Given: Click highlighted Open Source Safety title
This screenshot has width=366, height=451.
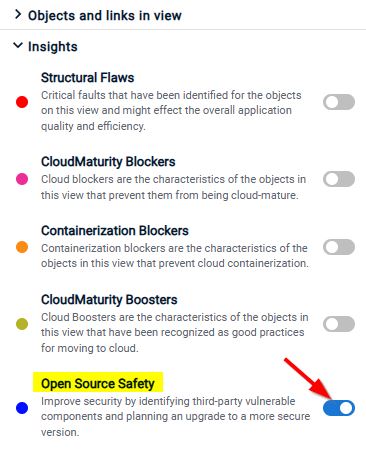Looking at the screenshot, I should click(98, 384).
